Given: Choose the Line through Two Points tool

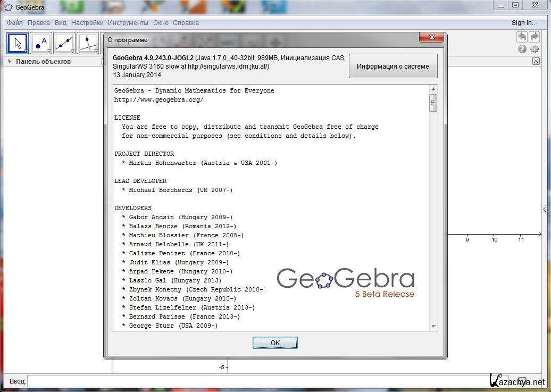Looking at the screenshot, I should point(64,43).
